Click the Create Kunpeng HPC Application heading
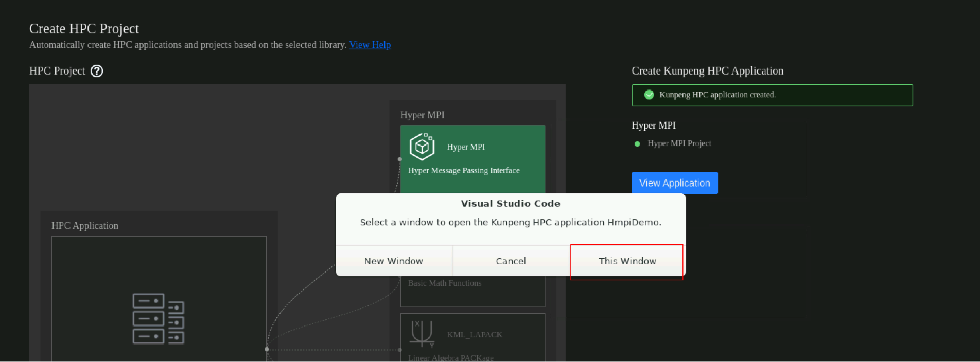The width and height of the screenshot is (980, 362). pos(707,71)
